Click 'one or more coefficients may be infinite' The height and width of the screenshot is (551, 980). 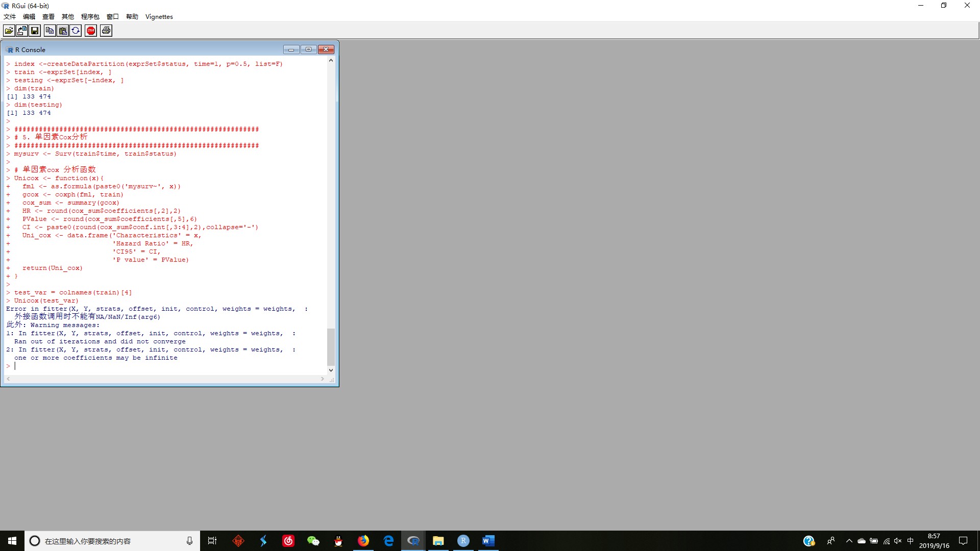tap(96, 358)
